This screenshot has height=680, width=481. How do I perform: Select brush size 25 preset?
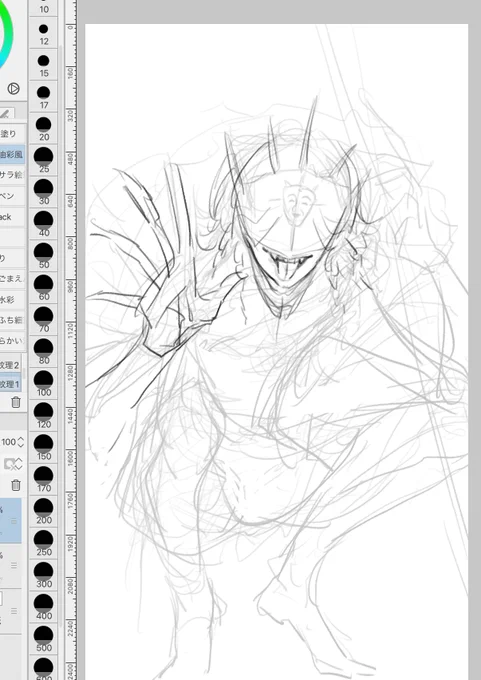43,161
